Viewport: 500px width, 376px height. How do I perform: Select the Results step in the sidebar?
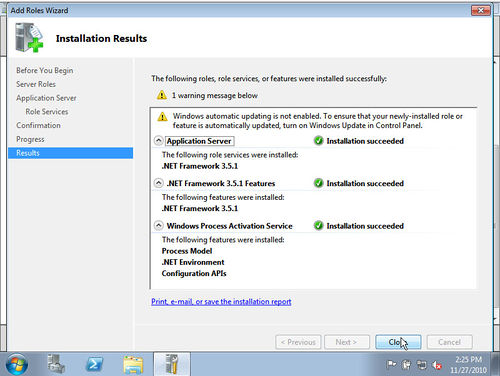click(x=70, y=153)
